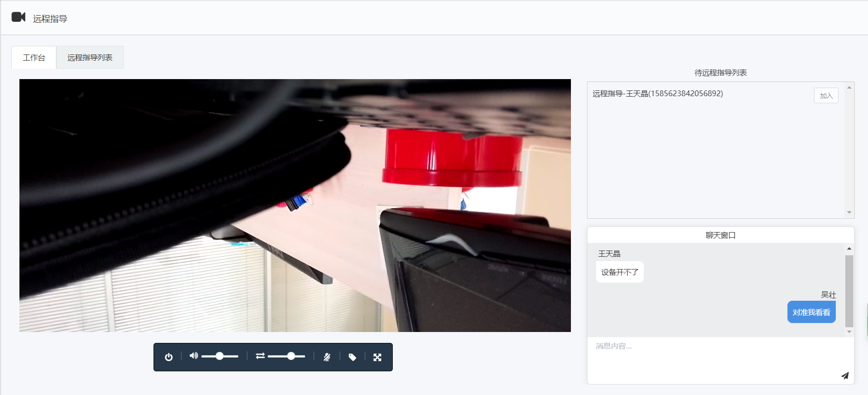Open the 远程指导列表 tab

[90, 58]
